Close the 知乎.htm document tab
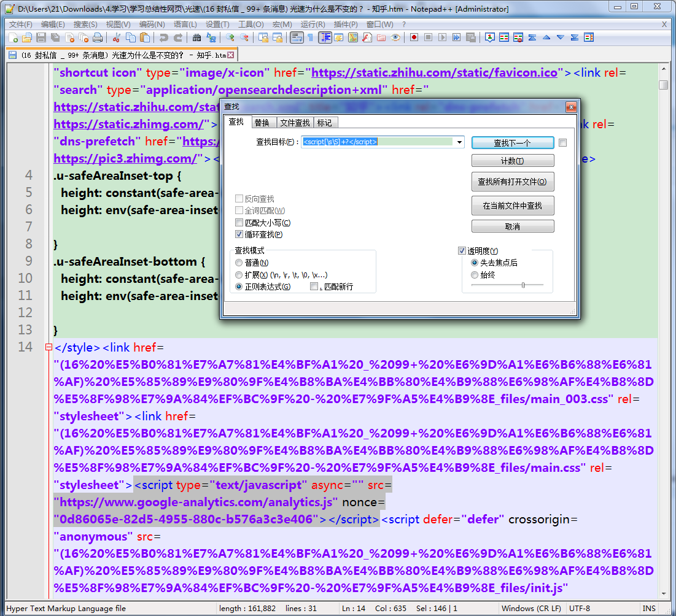Image resolution: width=676 pixels, height=616 pixels. click(x=231, y=55)
